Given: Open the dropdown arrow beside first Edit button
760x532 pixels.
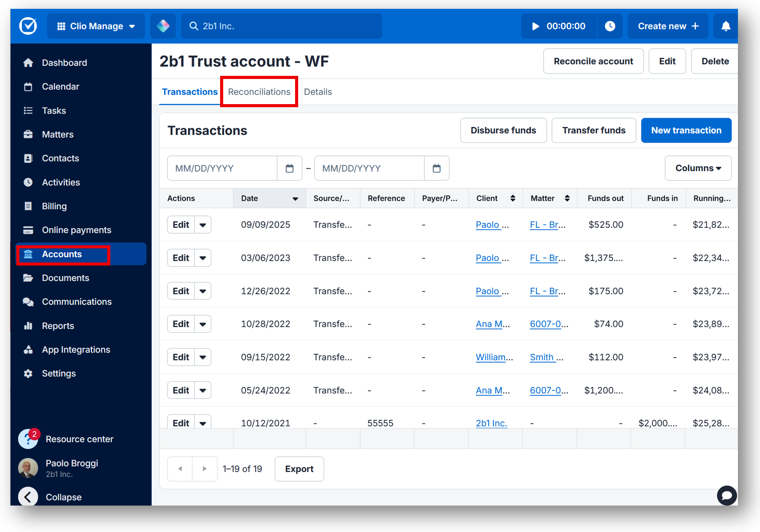Looking at the screenshot, I should [203, 225].
